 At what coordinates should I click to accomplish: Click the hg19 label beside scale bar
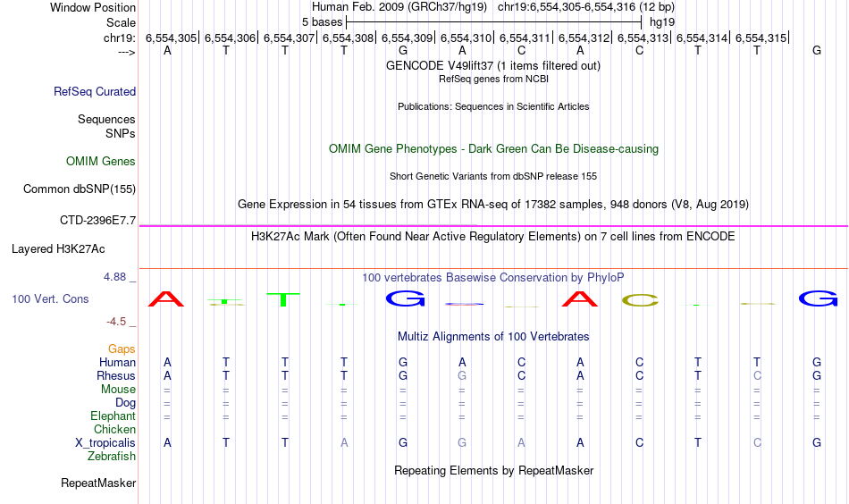tap(662, 22)
